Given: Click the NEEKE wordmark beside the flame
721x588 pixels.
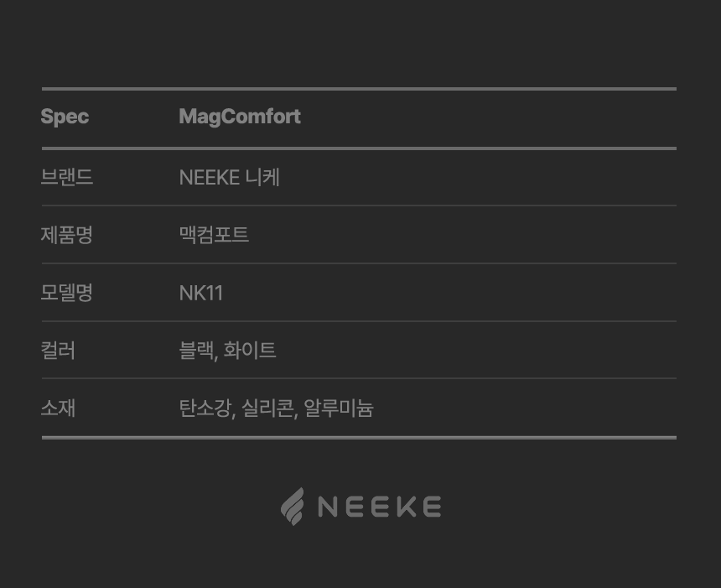Looking at the screenshot, I should [379, 507].
